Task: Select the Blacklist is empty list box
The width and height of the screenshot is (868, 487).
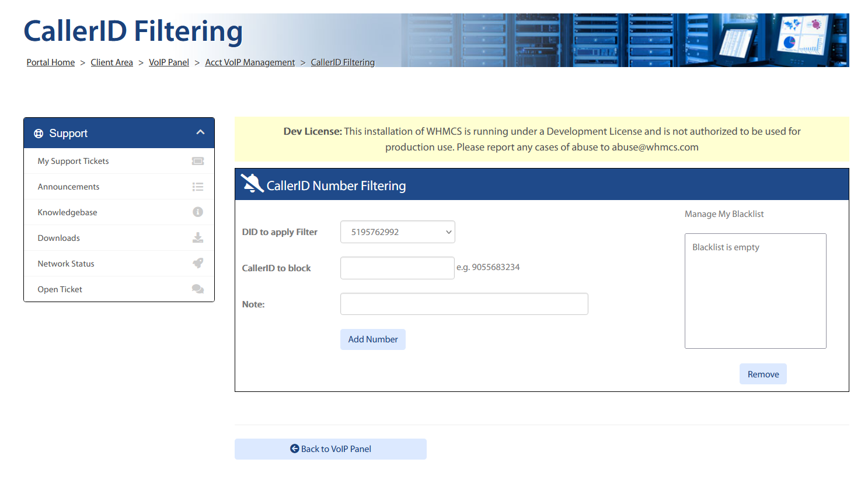Action: pyautogui.click(x=755, y=291)
